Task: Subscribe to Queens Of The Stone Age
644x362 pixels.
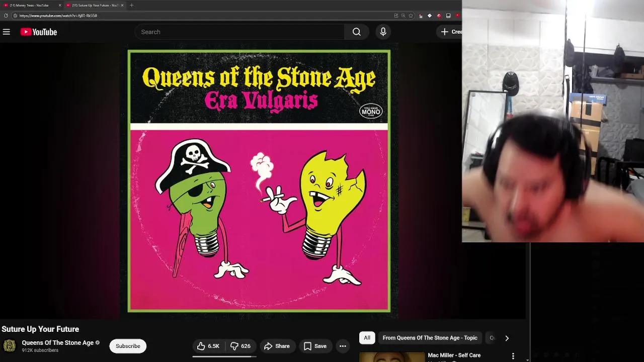Action: [128, 346]
